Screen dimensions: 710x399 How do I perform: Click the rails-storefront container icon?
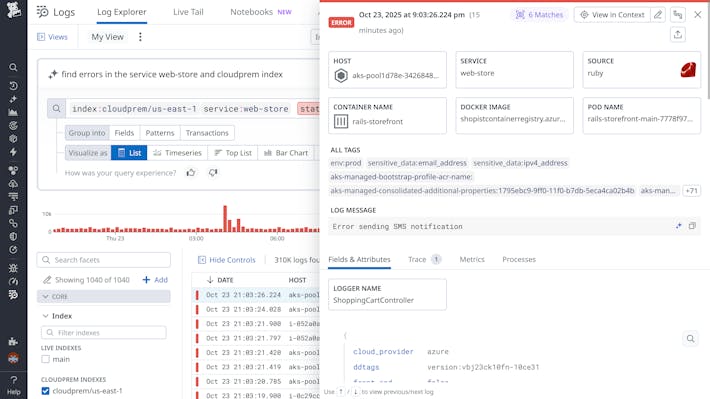341,121
